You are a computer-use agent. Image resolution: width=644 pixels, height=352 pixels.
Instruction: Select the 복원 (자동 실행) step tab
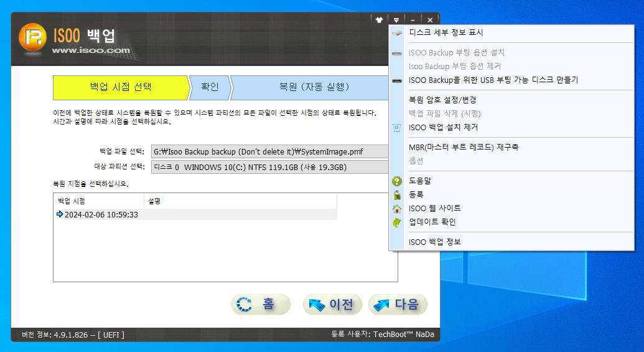click(x=310, y=88)
